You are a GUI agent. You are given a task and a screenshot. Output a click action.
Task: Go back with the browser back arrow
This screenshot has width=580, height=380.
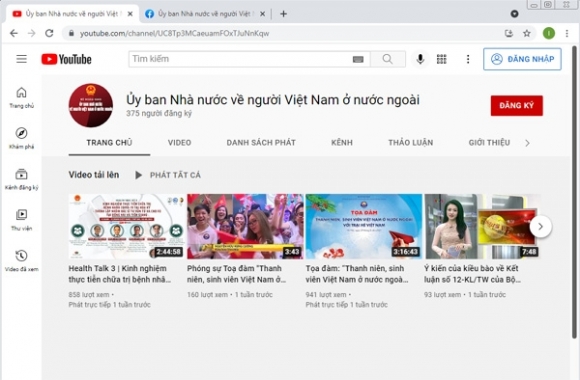click(x=14, y=33)
